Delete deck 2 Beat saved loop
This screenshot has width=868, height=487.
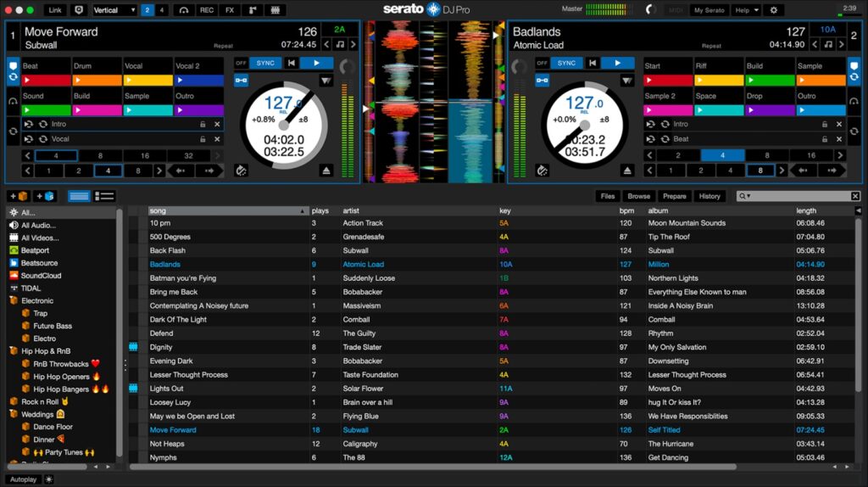pyautogui.click(x=839, y=139)
